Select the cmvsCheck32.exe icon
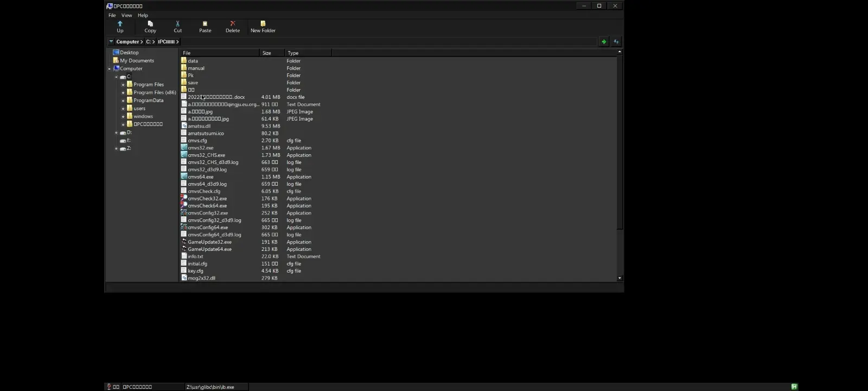The image size is (868, 391). (184, 198)
